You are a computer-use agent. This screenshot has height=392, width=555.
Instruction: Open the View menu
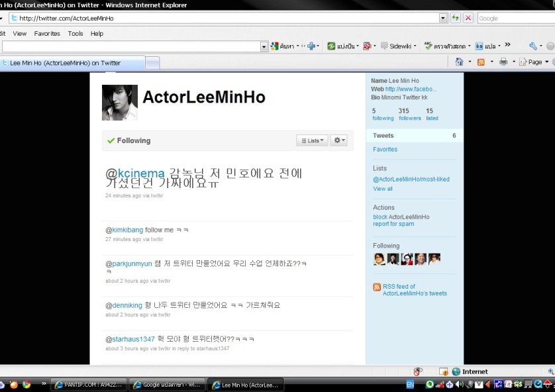tap(19, 34)
